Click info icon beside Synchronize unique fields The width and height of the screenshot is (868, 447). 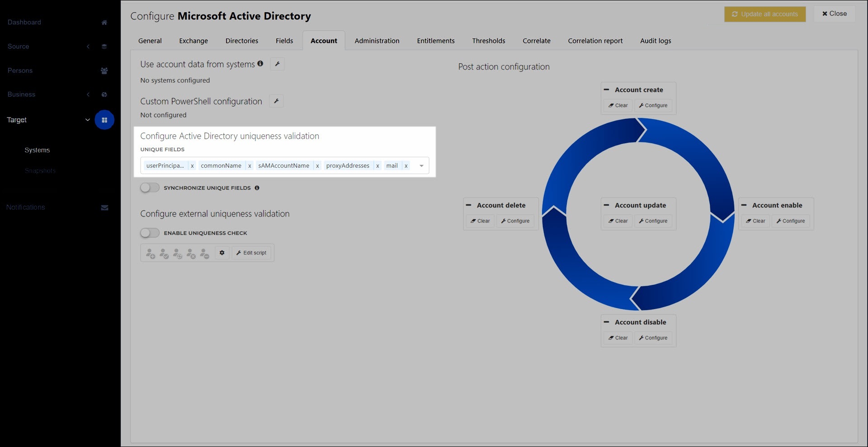257,188
